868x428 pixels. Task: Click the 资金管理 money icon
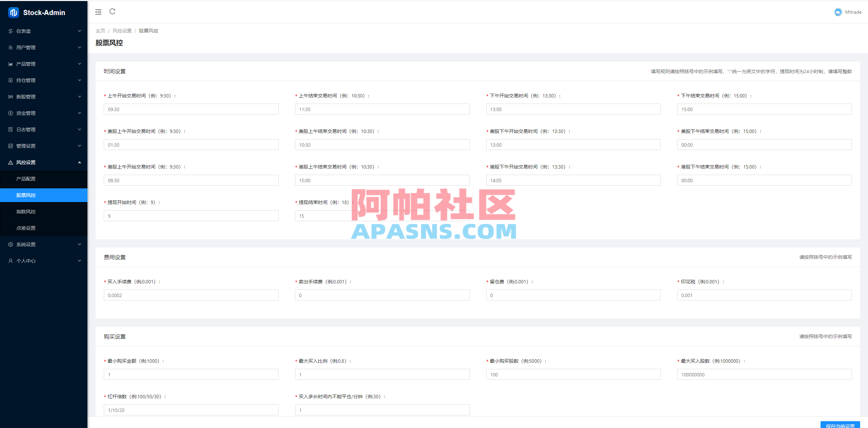coord(10,113)
